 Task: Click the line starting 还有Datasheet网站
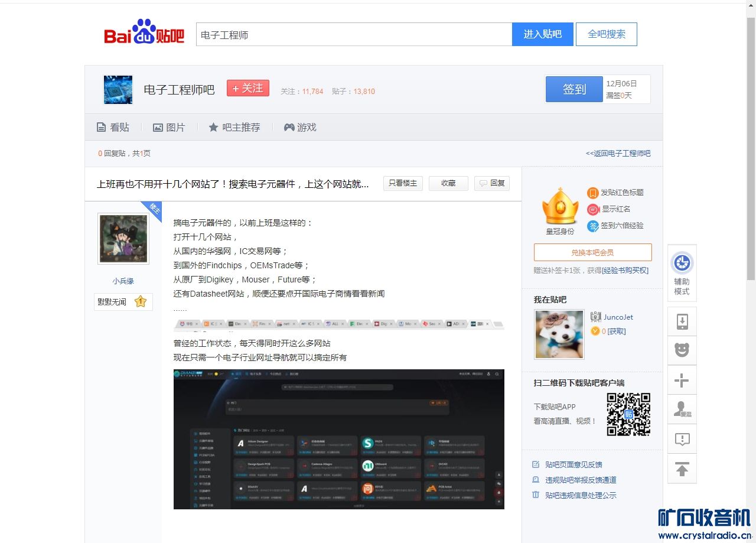pos(279,294)
